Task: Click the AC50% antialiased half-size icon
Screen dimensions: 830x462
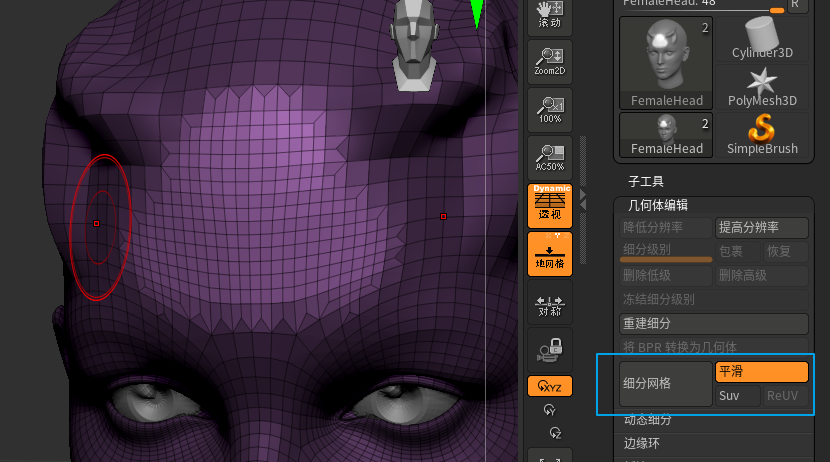Action: click(549, 157)
